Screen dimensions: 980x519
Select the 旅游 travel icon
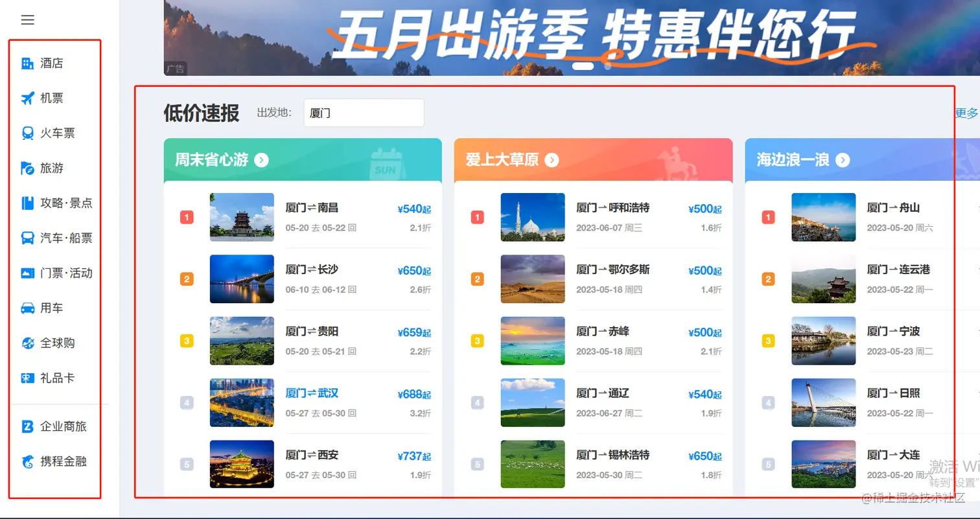tap(26, 168)
